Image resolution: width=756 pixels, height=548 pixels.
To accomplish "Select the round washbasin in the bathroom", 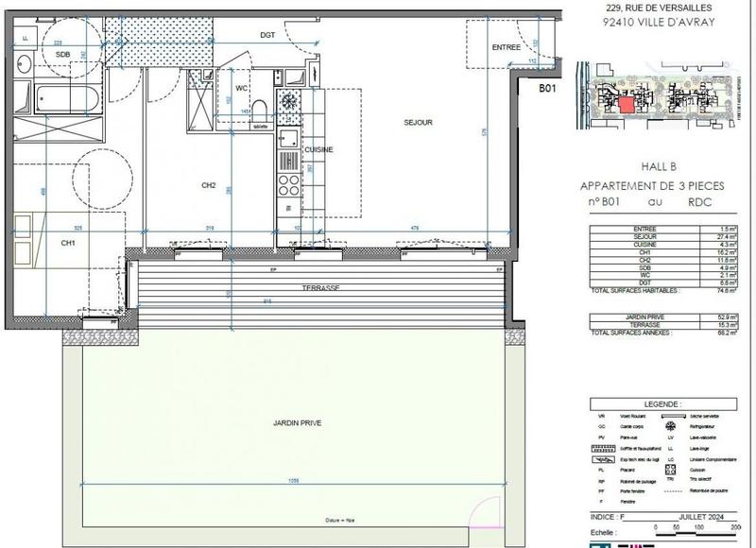I will [x=24, y=65].
